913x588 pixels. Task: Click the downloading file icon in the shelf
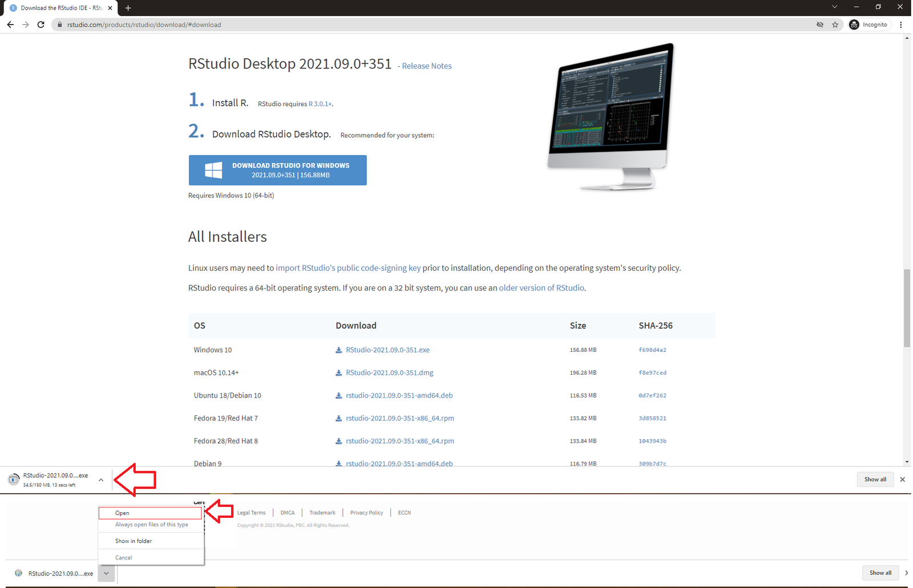13,479
